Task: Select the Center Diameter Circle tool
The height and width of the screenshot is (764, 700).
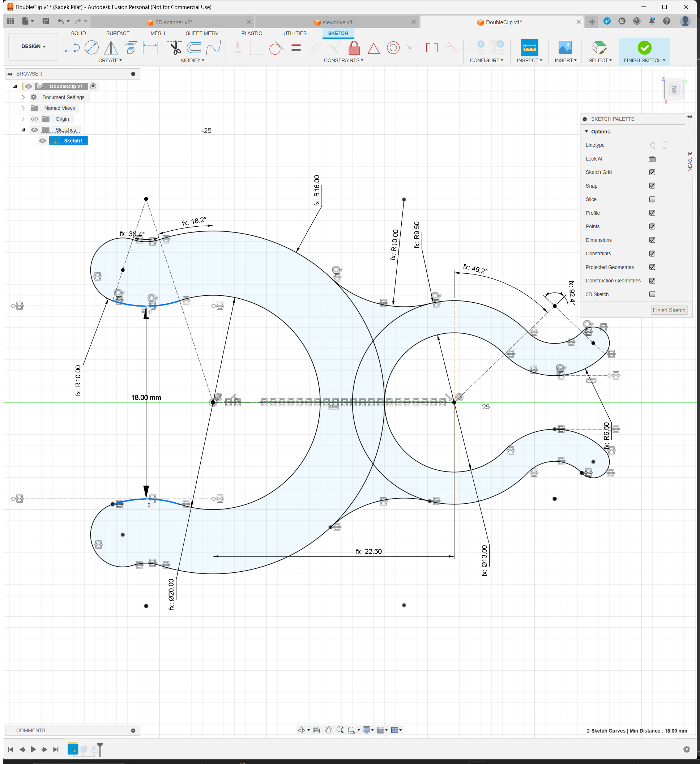Action: (91, 48)
